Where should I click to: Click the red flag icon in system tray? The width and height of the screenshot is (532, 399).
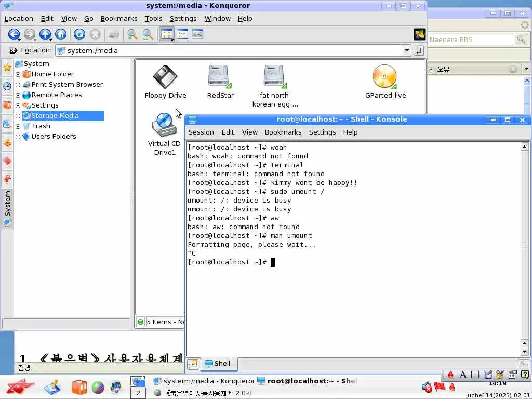[x=440, y=387]
